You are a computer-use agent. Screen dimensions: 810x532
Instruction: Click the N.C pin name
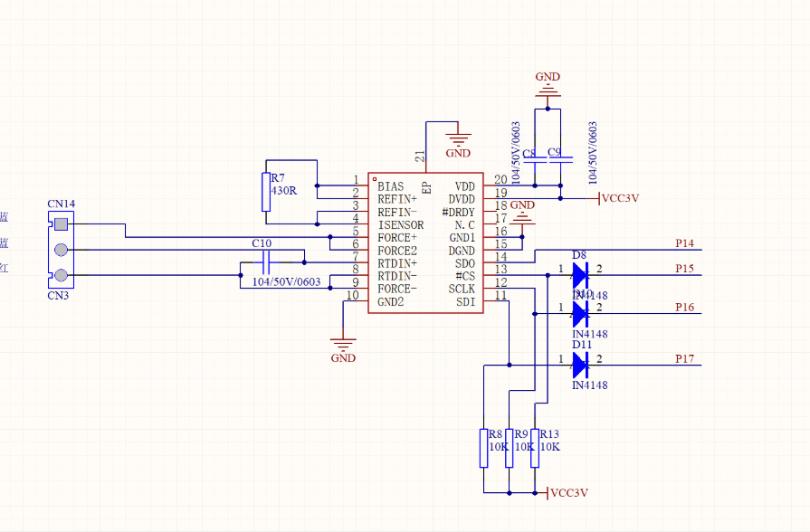[x=465, y=225]
